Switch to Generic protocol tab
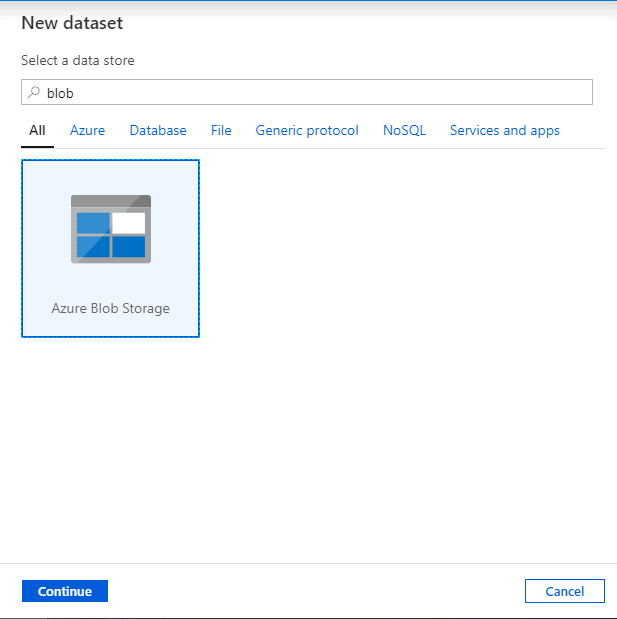The width and height of the screenshot is (617, 619). coord(307,130)
